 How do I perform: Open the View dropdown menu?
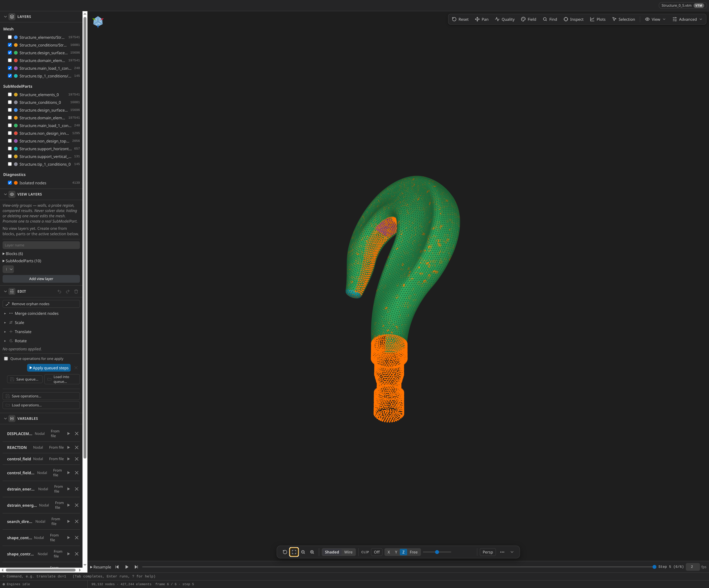click(655, 19)
